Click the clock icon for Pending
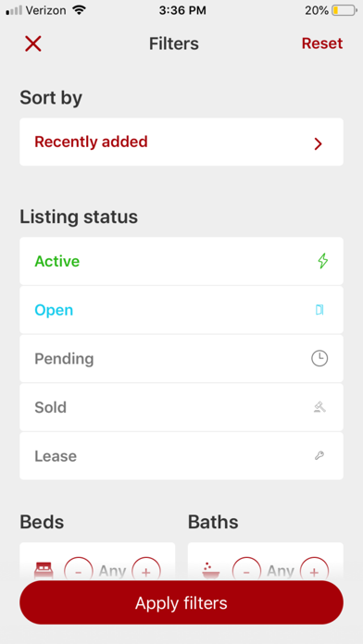The image size is (363, 644). [319, 359]
